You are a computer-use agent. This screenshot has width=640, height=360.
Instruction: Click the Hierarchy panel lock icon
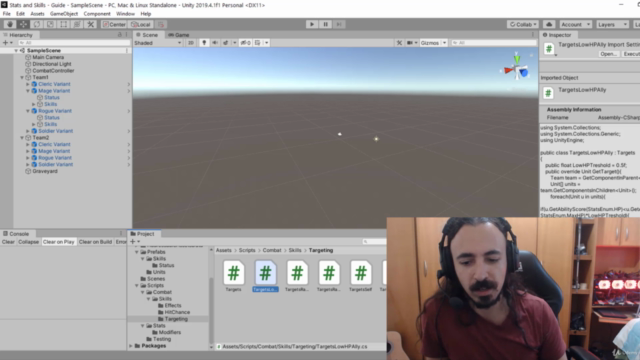tap(120, 35)
